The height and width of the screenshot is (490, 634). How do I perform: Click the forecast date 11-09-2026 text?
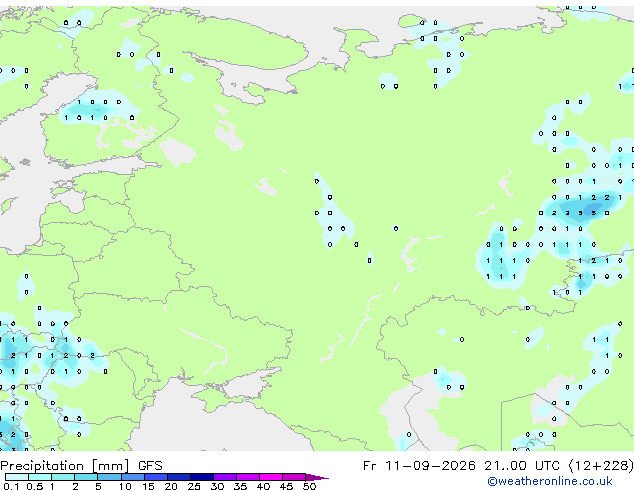pyautogui.click(x=430, y=466)
